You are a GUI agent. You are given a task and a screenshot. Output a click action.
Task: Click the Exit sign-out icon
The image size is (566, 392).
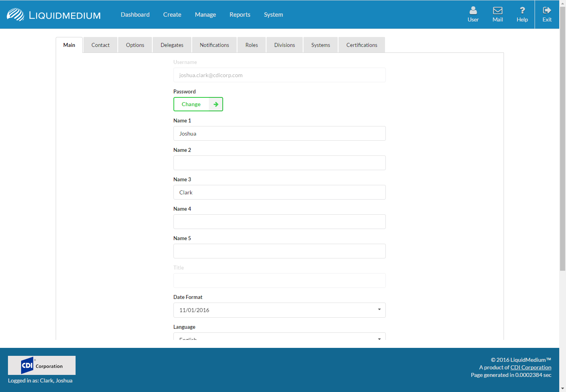point(547,11)
